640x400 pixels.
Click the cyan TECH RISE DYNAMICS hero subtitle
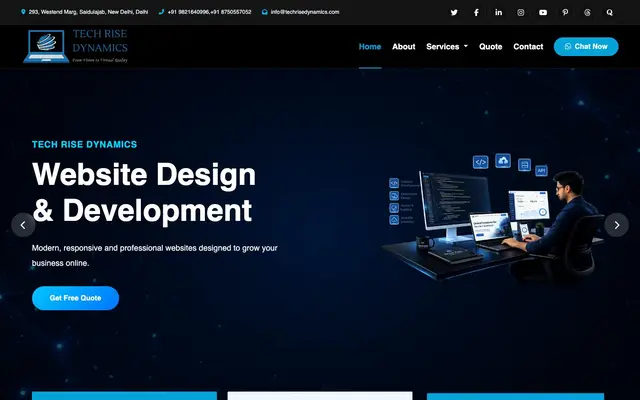click(84, 144)
